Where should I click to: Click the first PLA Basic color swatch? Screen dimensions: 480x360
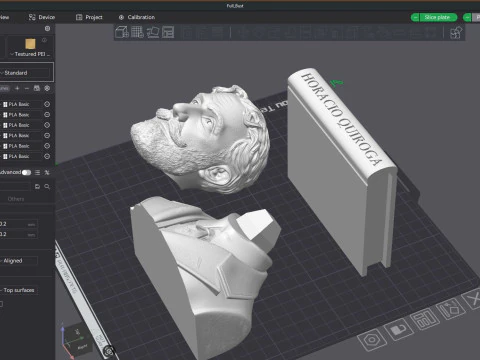pyautogui.click(x=5, y=104)
